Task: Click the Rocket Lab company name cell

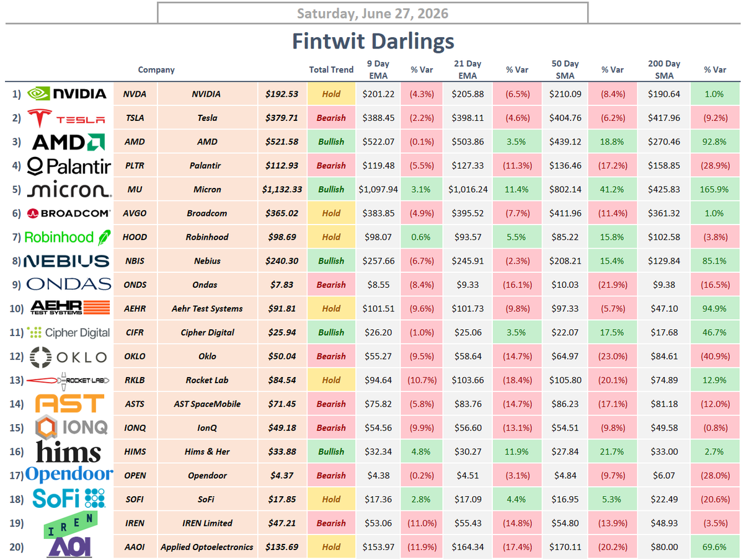Action: click(x=207, y=380)
